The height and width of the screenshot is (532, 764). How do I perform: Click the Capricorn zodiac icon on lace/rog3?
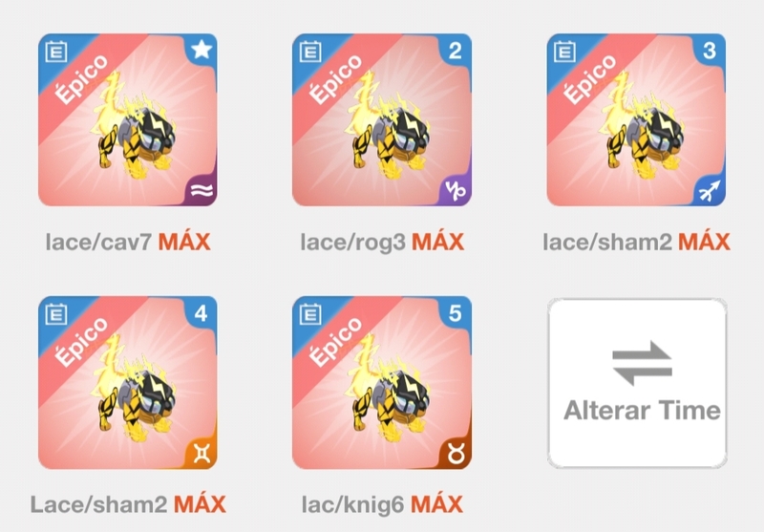point(456,190)
